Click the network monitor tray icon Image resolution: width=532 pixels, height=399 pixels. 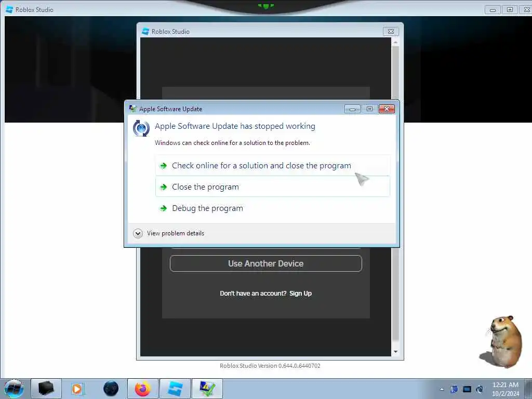click(x=467, y=389)
